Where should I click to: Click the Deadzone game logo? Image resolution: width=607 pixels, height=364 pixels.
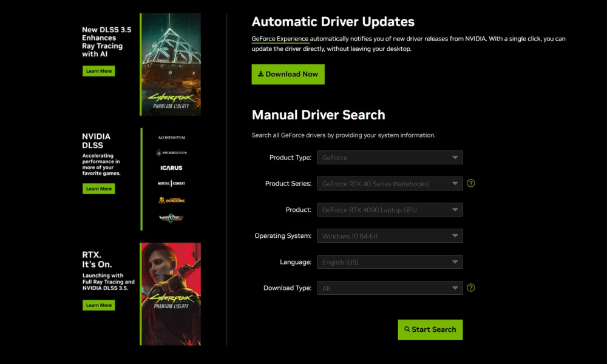(172, 200)
